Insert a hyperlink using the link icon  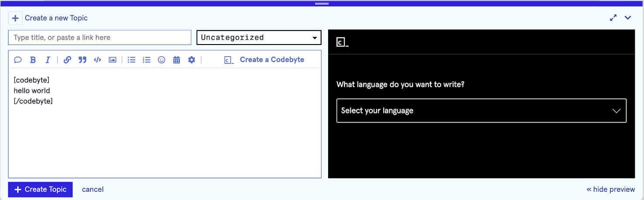click(x=67, y=60)
